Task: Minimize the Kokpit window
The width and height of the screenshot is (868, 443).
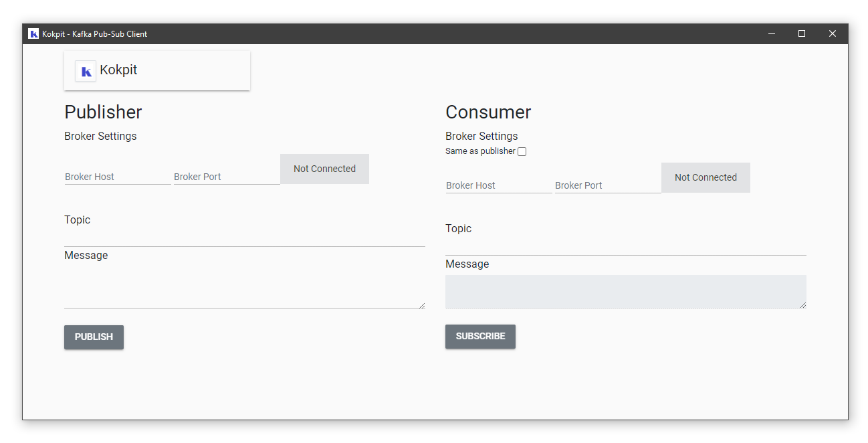Action: click(x=772, y=34)
